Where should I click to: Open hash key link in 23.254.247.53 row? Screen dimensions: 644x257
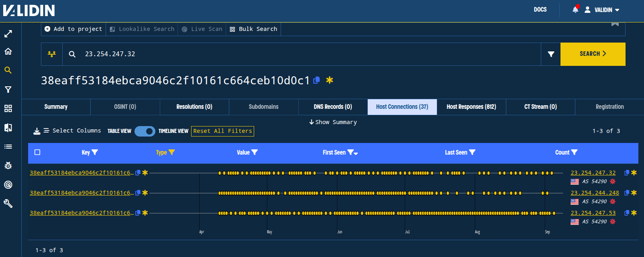(82, 213)
